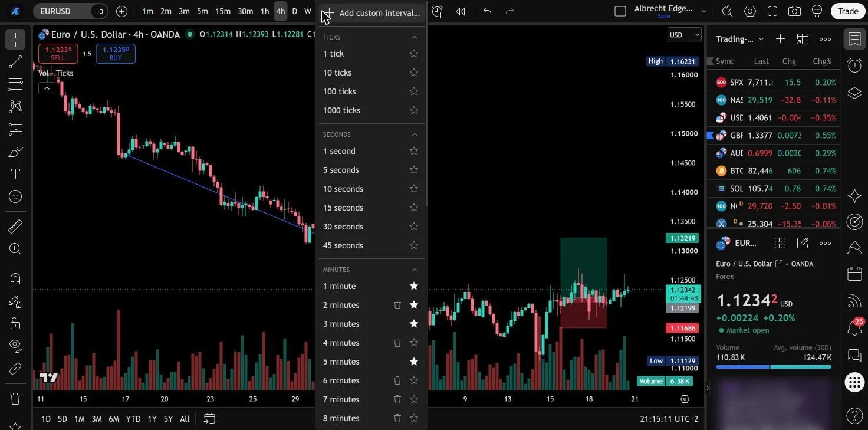Open the USD currency dropdown

[685, 35]
